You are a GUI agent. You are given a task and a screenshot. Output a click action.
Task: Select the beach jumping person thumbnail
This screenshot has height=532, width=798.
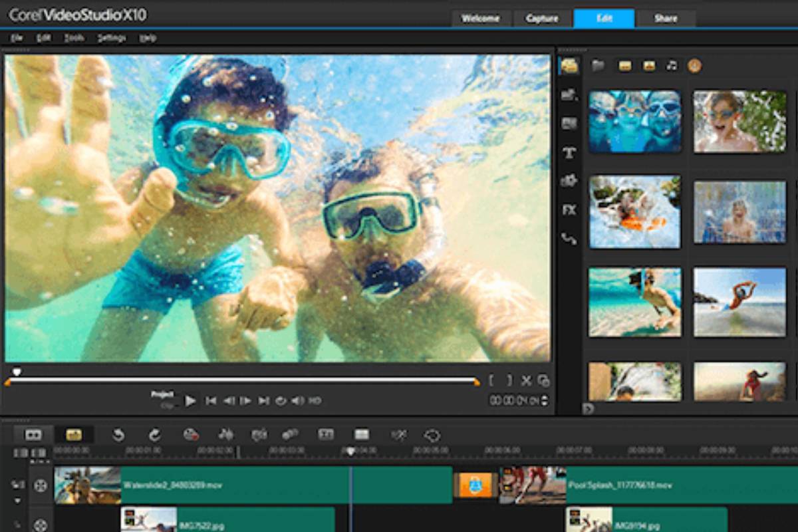pos(739,303)
